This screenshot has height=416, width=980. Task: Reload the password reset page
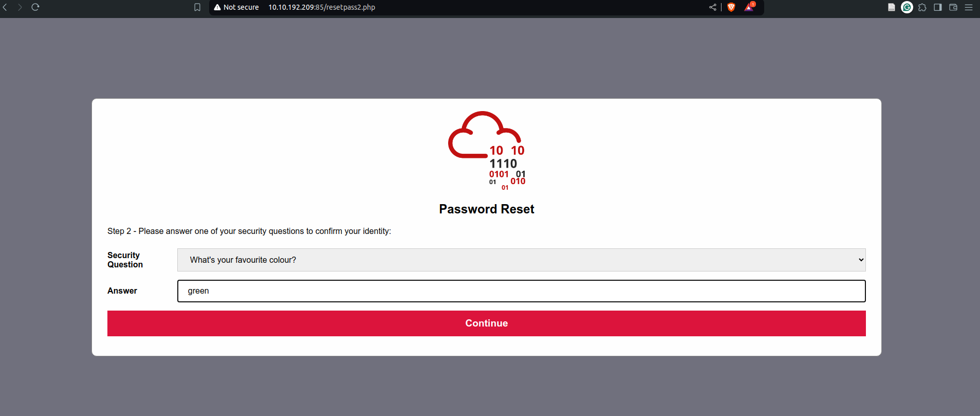click(35, 7)
